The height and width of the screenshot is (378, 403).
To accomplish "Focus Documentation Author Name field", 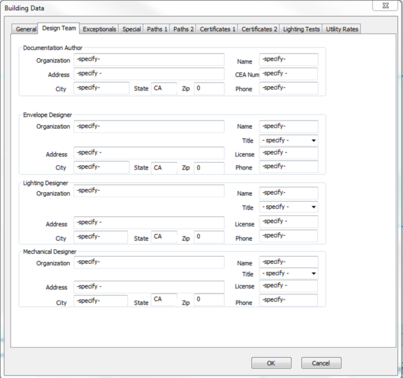I will 289,59.
